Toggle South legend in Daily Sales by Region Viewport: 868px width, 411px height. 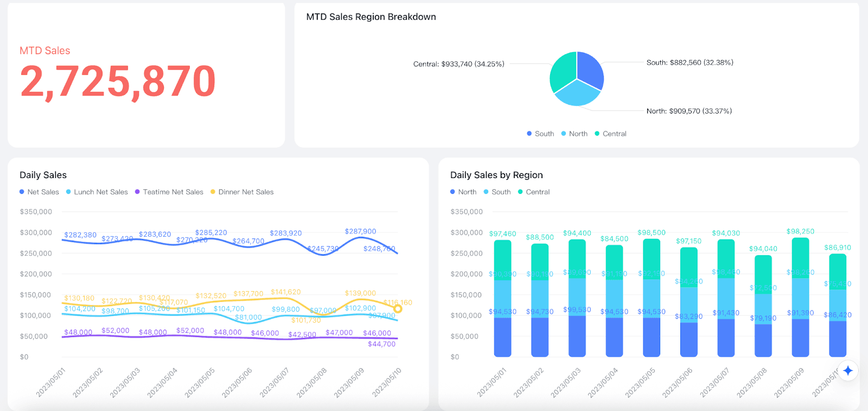tap(497, 192)
